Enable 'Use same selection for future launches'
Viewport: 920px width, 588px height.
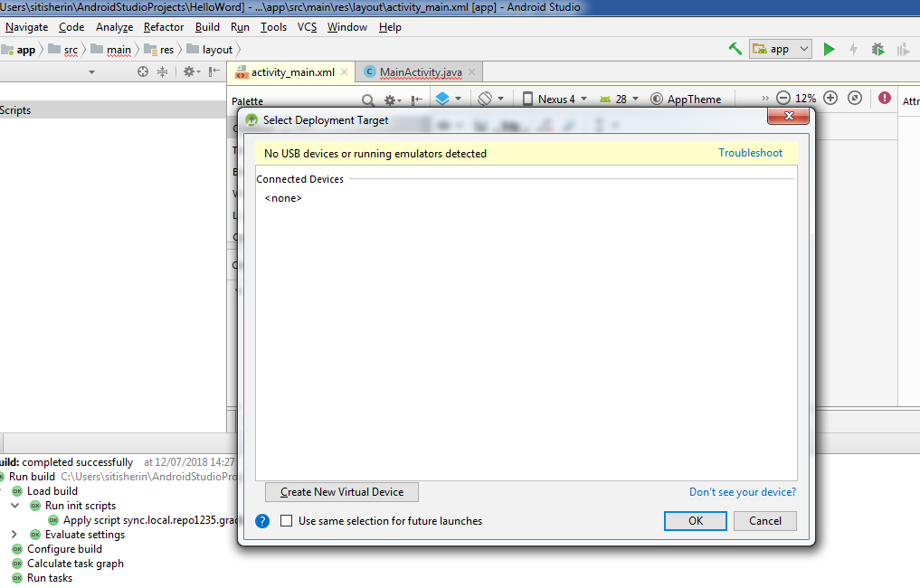286,520
